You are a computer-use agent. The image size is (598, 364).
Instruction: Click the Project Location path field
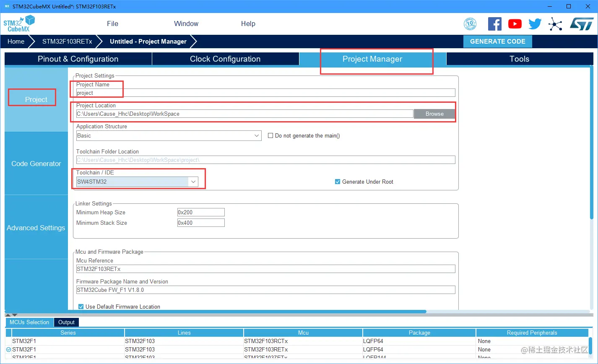click(x=245, y=114)
